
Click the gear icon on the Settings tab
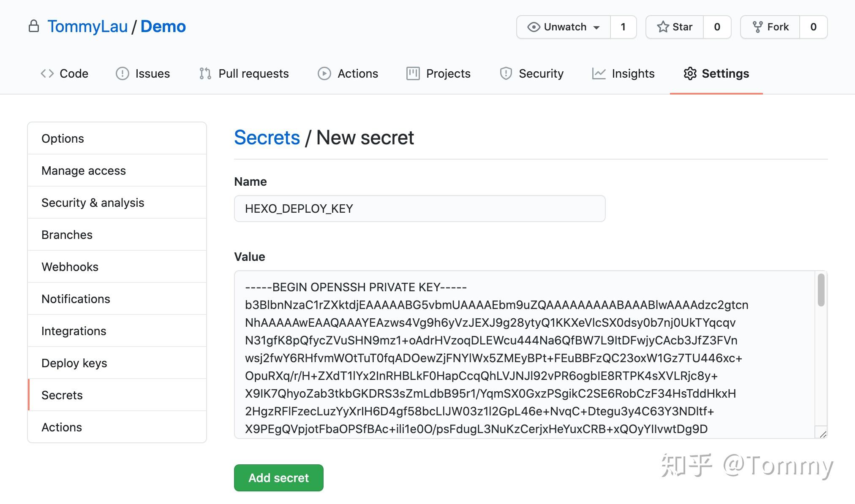pos(690,73)
